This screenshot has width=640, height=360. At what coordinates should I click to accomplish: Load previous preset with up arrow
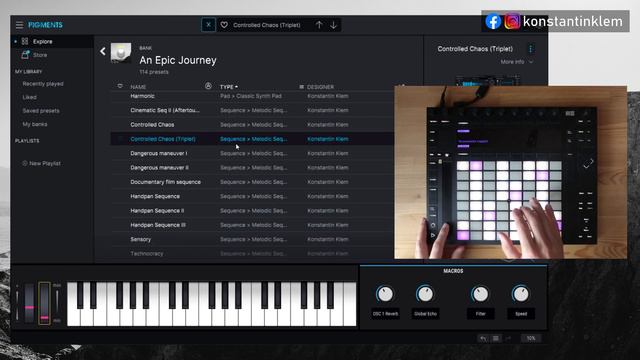tap(319, 25)
